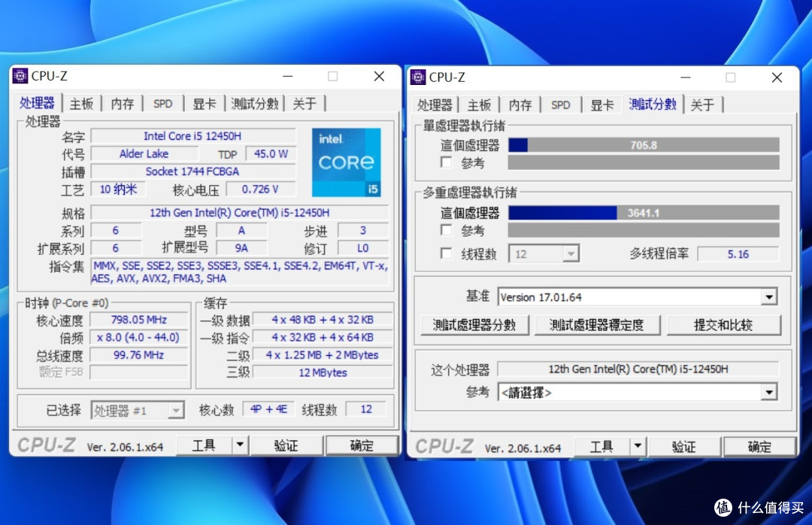
Task: Expand the 工具 arrow in right window
Action: click(638, 446)
